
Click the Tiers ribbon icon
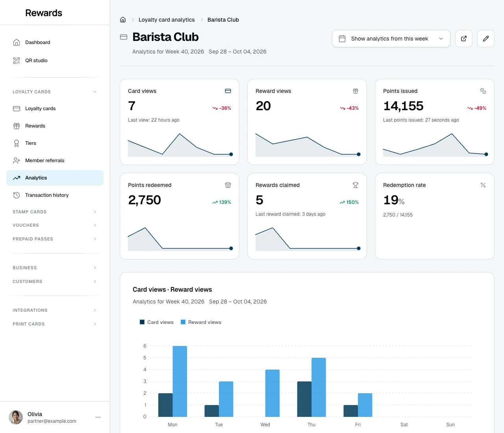(x=17, y=143)
